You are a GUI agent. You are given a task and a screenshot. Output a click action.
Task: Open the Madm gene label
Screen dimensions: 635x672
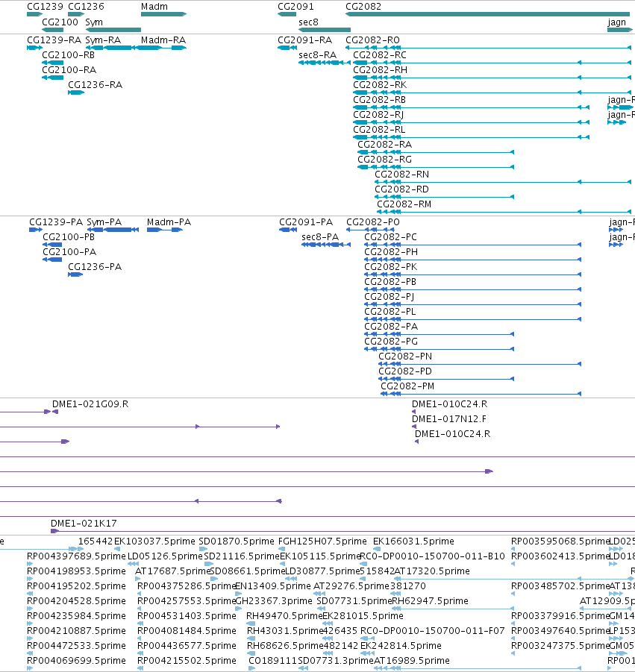(154, 7)
